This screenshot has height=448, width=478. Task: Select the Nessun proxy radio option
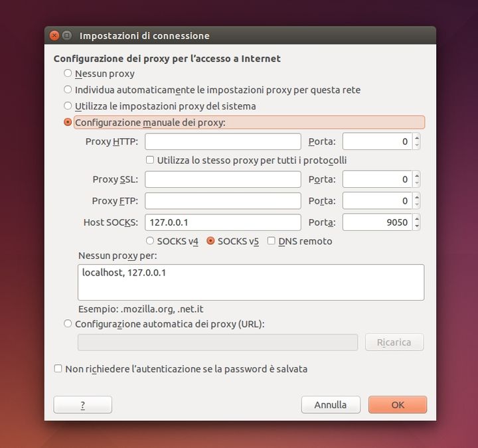click(68, 74)
